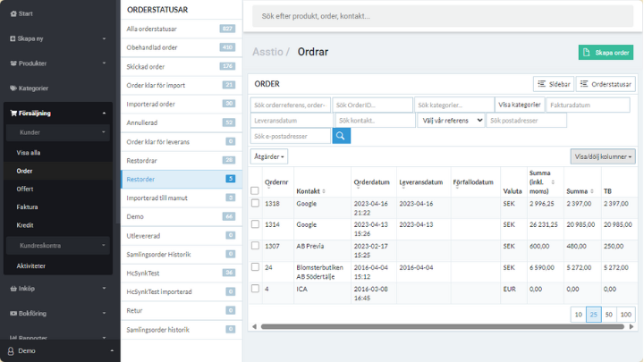Click the Bokföring sidebar icon
The height and width of the screenshot is (362, 644).
click(x=12, y=314)
